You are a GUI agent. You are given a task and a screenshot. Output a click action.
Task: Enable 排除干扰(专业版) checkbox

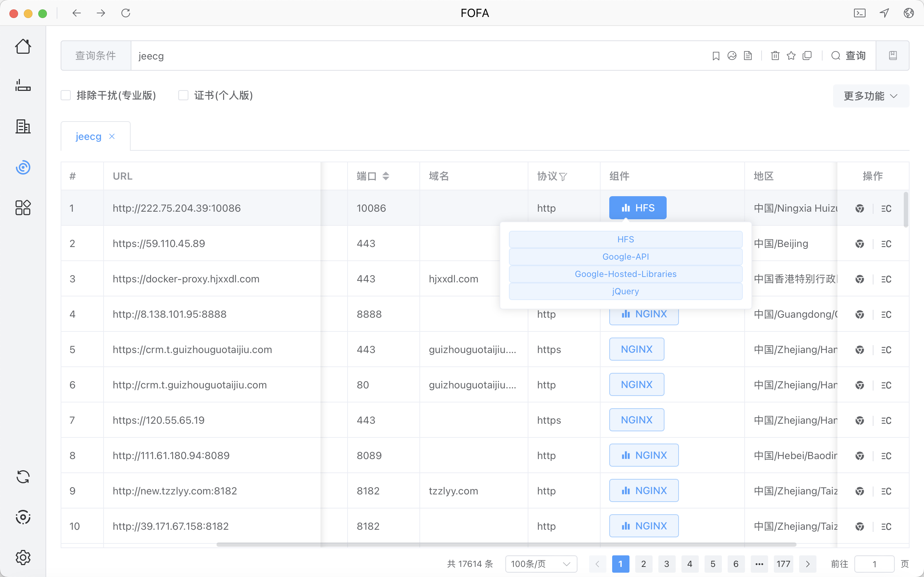[66, 96]
